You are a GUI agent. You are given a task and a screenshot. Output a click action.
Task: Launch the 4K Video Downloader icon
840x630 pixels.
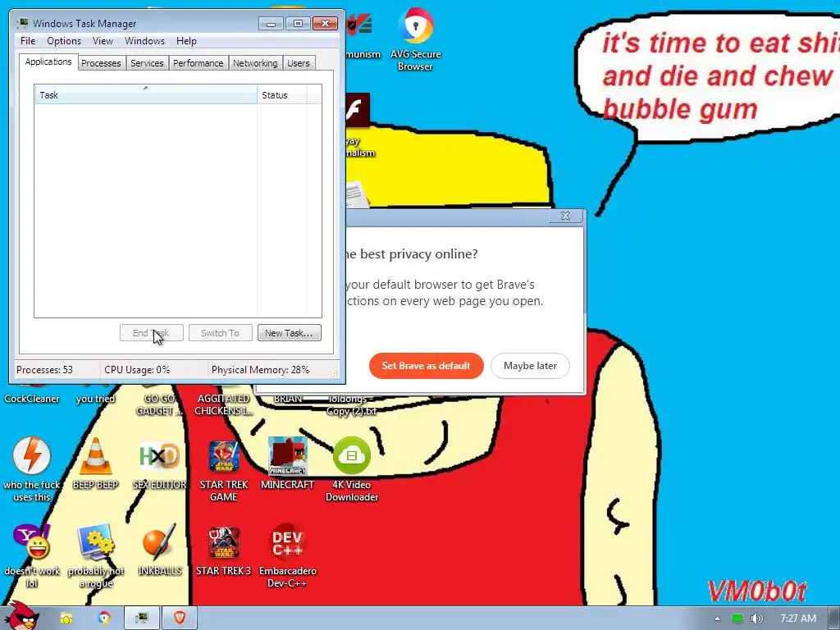(x=351, y=469)
